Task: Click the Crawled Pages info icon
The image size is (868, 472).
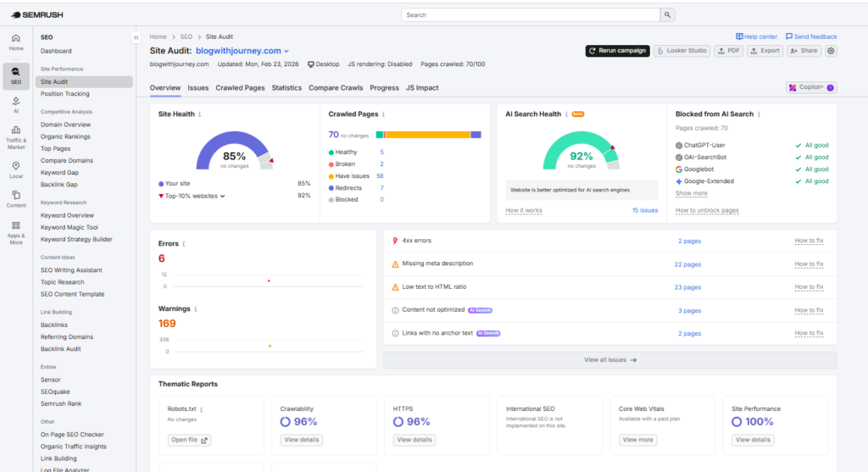Action: 384,114
